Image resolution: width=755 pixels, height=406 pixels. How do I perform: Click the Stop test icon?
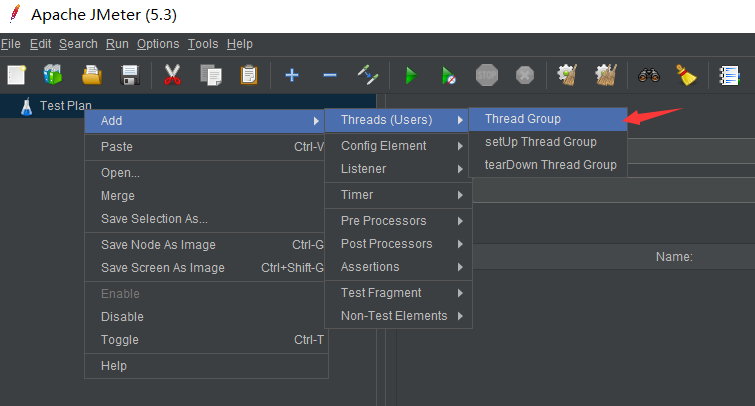pyautogui.click(x=487, y=75)
